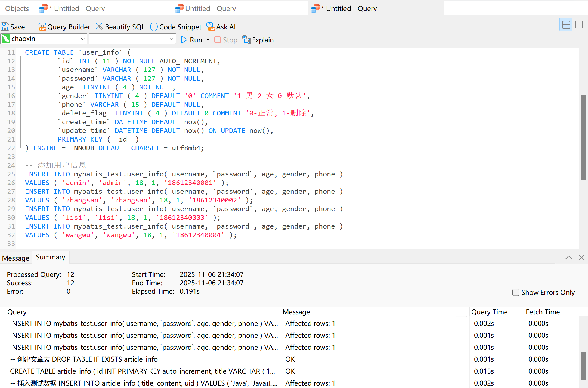Open the Run options dropdown arrow
Screen dimensions: 588x388
pos(208,40)
